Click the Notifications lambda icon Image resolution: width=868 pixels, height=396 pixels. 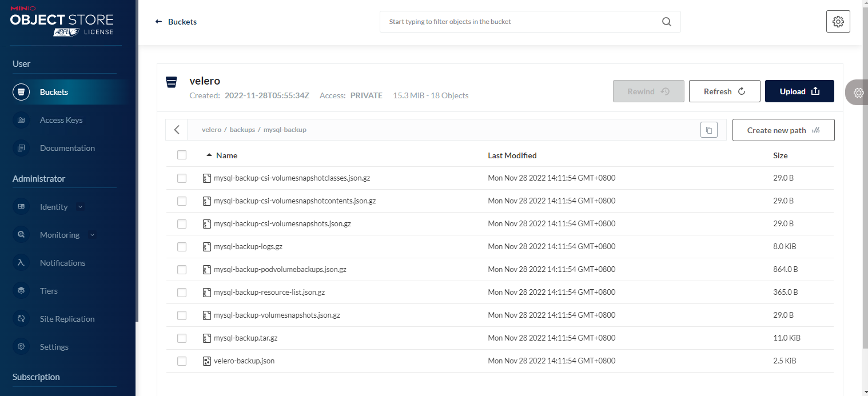(21, 263)
